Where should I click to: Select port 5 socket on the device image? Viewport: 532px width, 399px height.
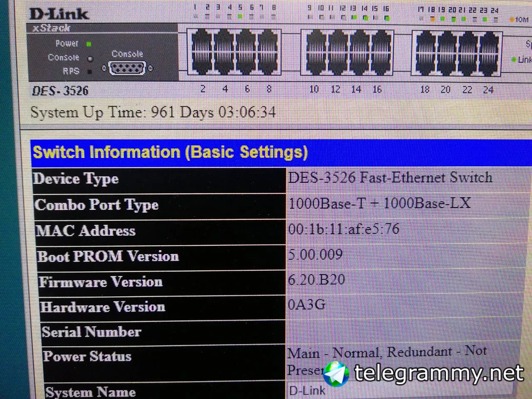pyautogui.click(x=246, y=41)
